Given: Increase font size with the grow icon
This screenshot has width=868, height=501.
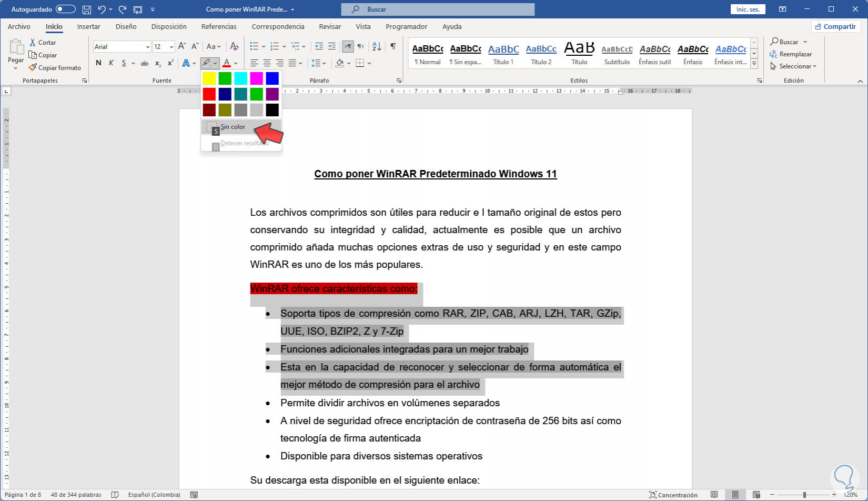Looking at the screenshot, I should click(182, 46).
